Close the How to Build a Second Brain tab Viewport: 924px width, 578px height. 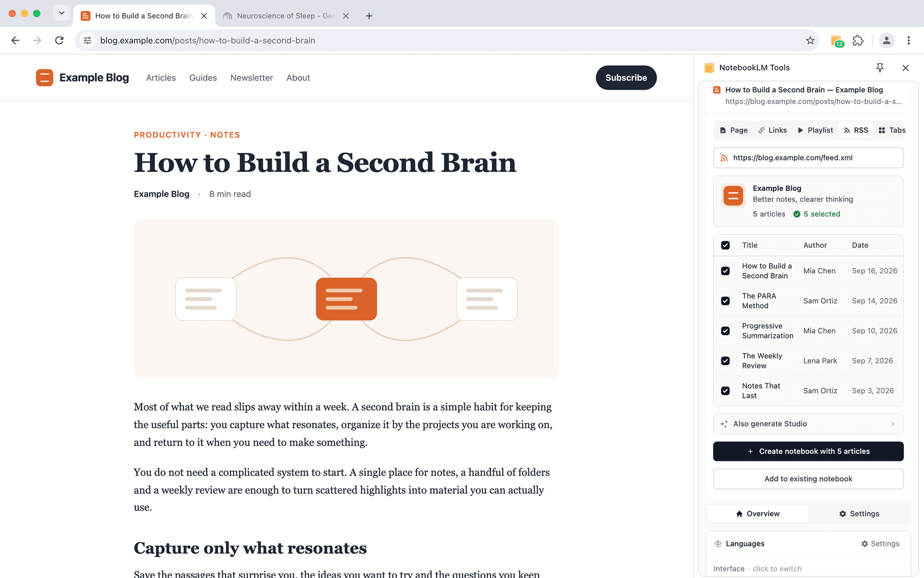pyautogui.click(x=204, y=16)
